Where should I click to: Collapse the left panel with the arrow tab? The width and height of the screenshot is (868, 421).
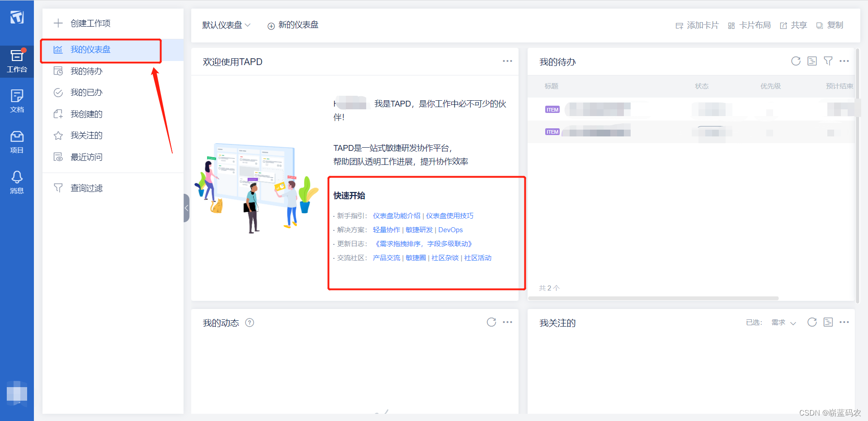coord(186,208)
